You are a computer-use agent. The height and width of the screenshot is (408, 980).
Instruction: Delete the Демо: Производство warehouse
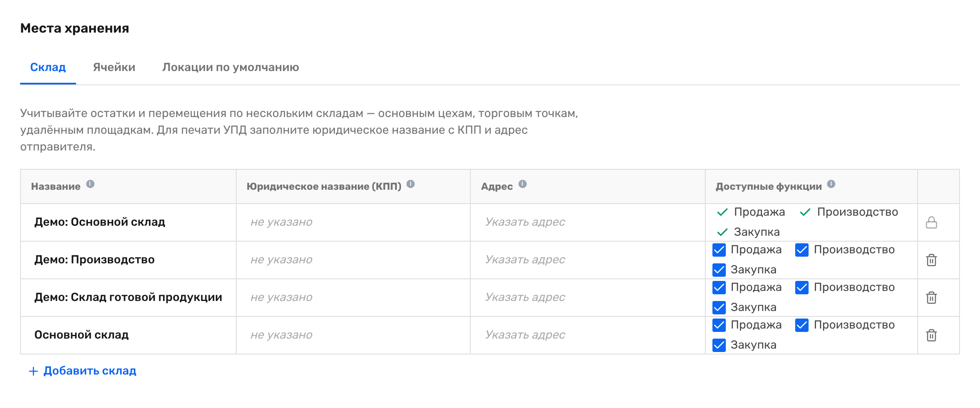[x=932, y=260]
